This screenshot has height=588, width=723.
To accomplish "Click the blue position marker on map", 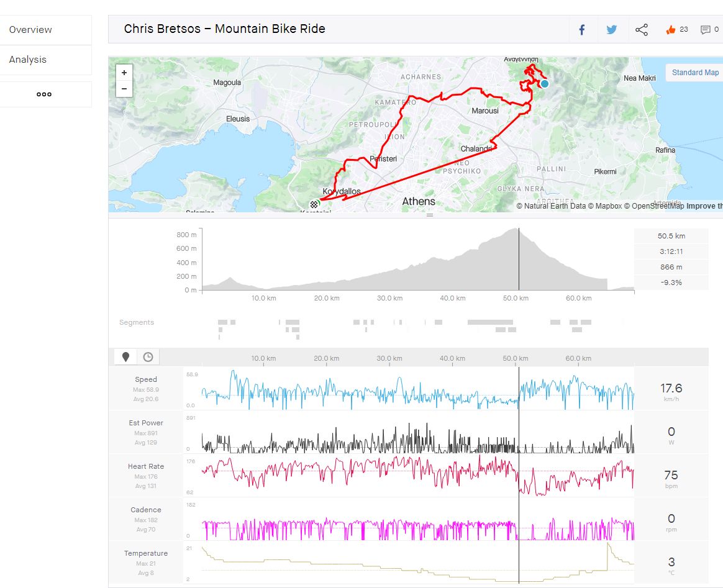I will pyautogui.click(x=545, y=84).
